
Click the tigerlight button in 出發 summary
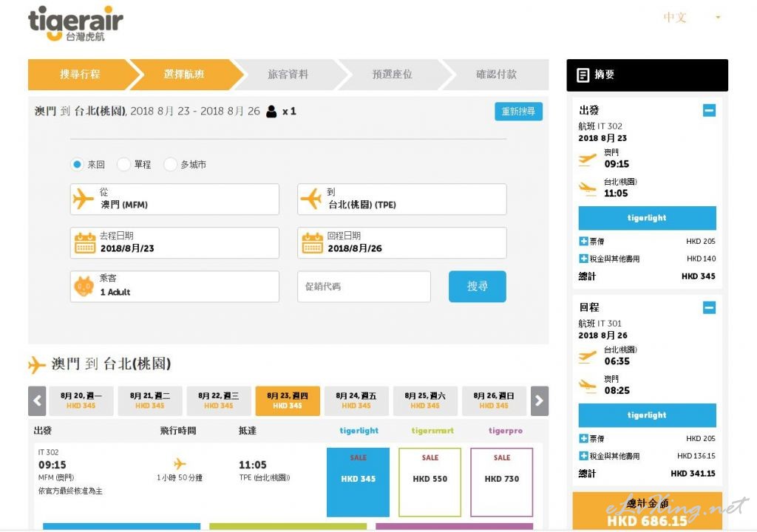(x=648, y=218)
